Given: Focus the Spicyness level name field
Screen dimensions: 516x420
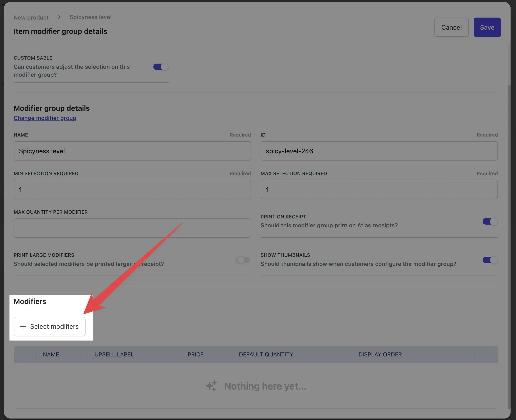Looking at the screenshot, I should [x=132, y=151].
